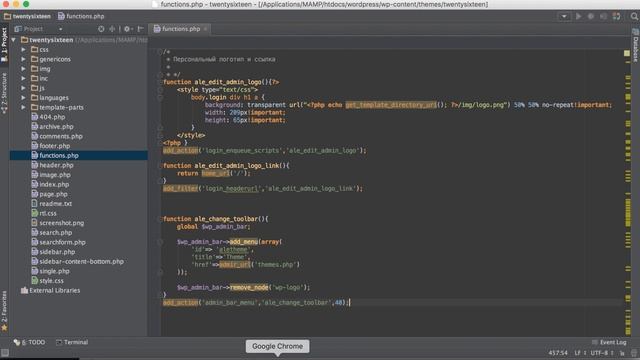
Task: Click fold toggle beside ale_edit_admin_logo function
Action: pos(160,82)
